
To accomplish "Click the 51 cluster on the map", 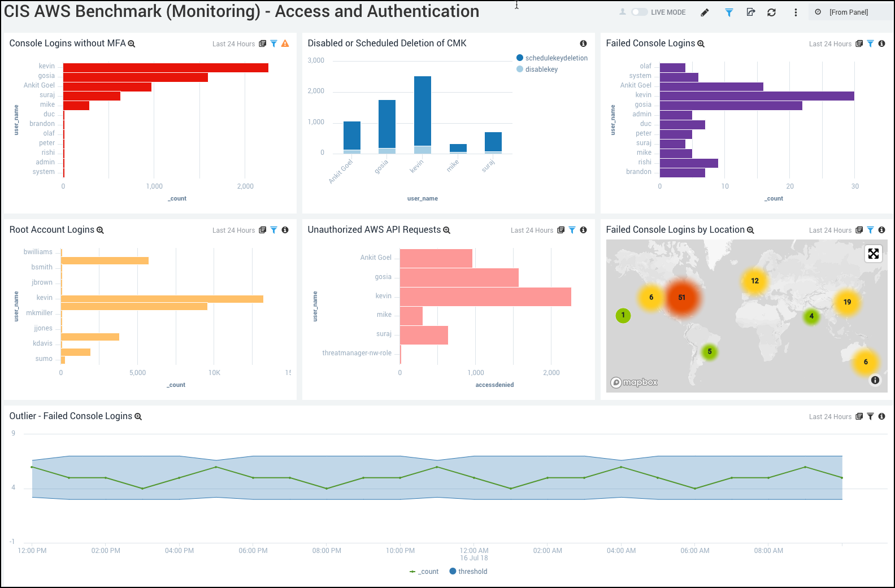I will click(682, 298).
